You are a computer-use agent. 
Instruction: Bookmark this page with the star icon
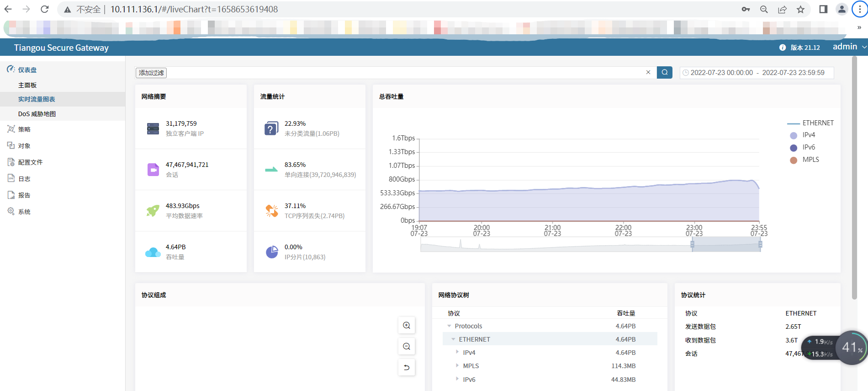(800, 10)
